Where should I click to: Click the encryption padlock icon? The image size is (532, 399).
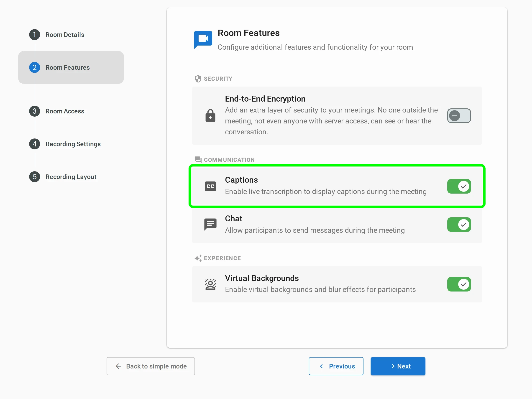tap(210, 116)
